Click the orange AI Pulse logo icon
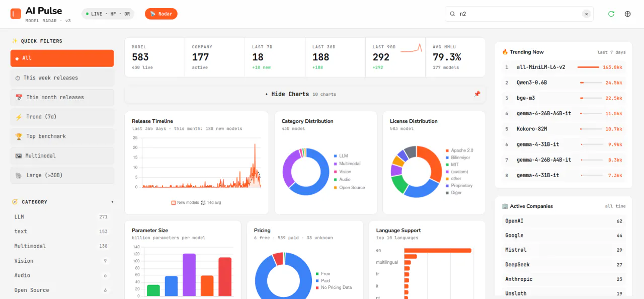Viewport: 644px width, 299px height. pos(16,14)
